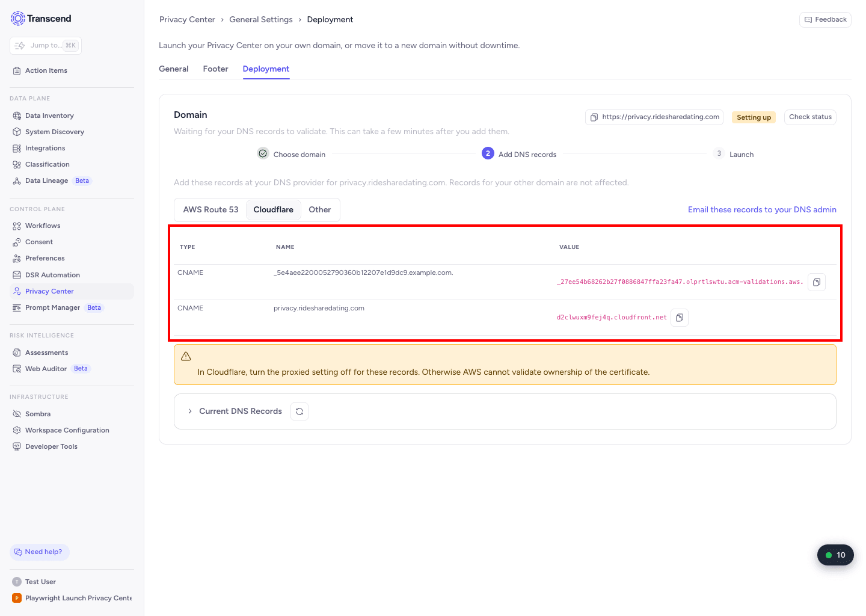The image size is (866, 616).
Task: Switch to the Footer tab
Action: click(215, 69)
